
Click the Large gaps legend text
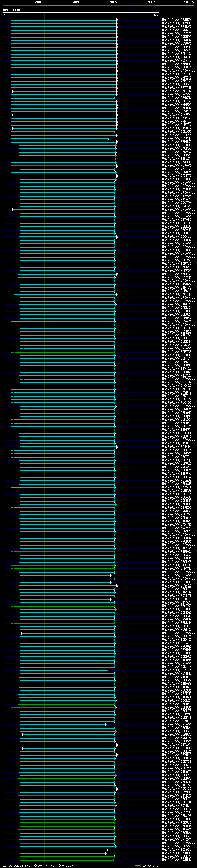[x=38, y=865]
